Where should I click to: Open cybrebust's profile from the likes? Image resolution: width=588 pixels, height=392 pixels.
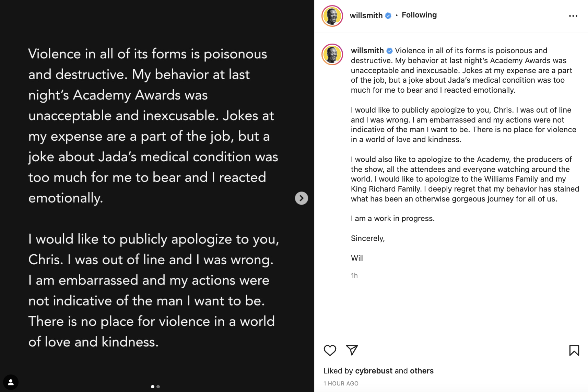[x=374, y=371]
